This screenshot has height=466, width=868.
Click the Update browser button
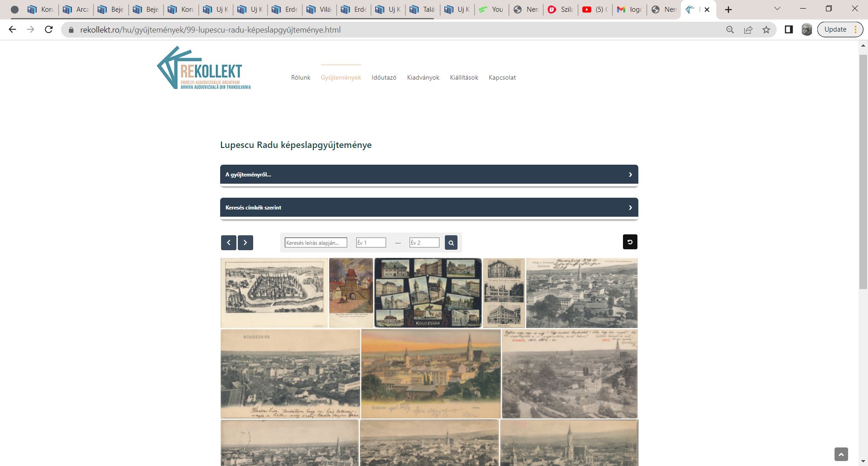[840, 29]
